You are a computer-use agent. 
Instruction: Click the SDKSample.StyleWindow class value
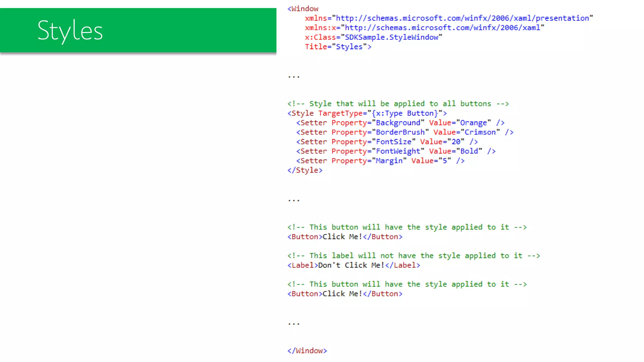tap(391, 37)
